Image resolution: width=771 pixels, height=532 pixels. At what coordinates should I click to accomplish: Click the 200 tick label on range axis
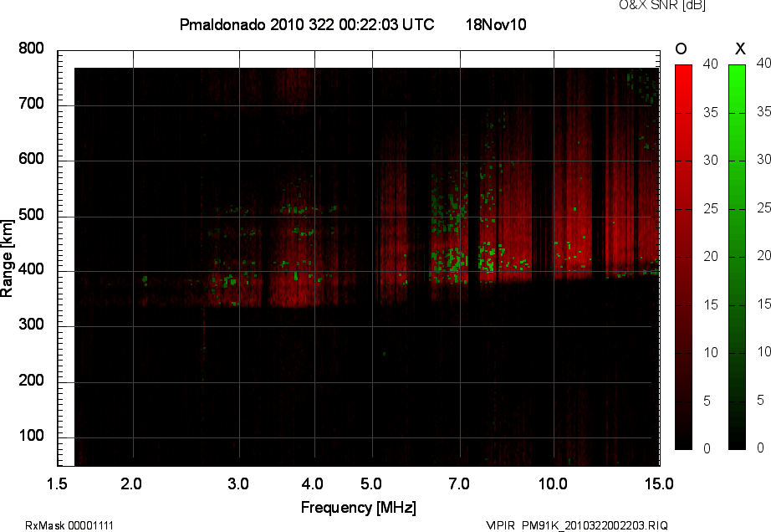[31, 381]
